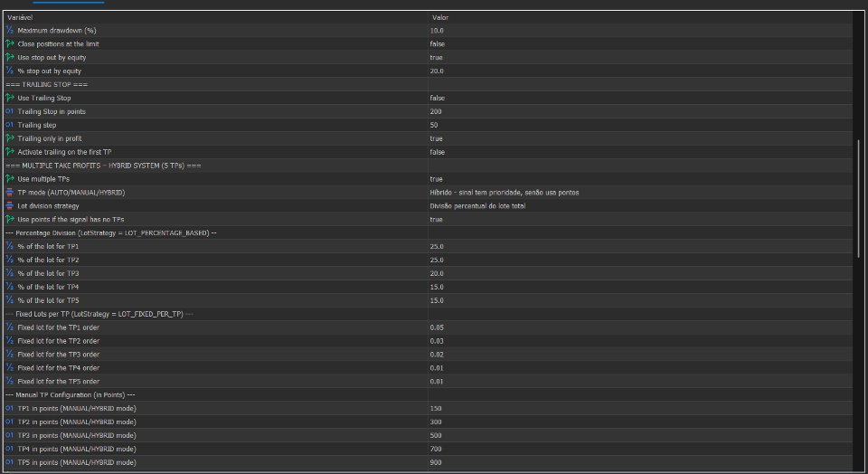
Task: Click the integer icon beside TP1 in points
Action: [x=9, y=408]
